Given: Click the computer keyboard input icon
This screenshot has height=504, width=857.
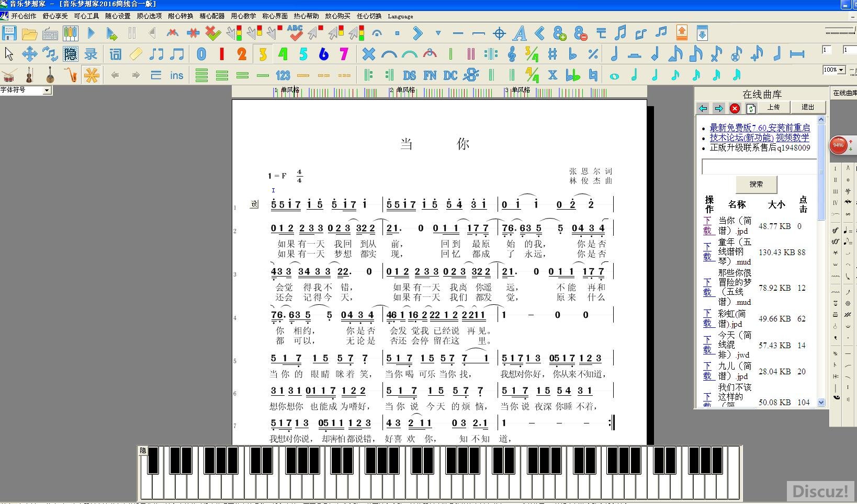Looking at the screenshot, I should pos(50,35).
